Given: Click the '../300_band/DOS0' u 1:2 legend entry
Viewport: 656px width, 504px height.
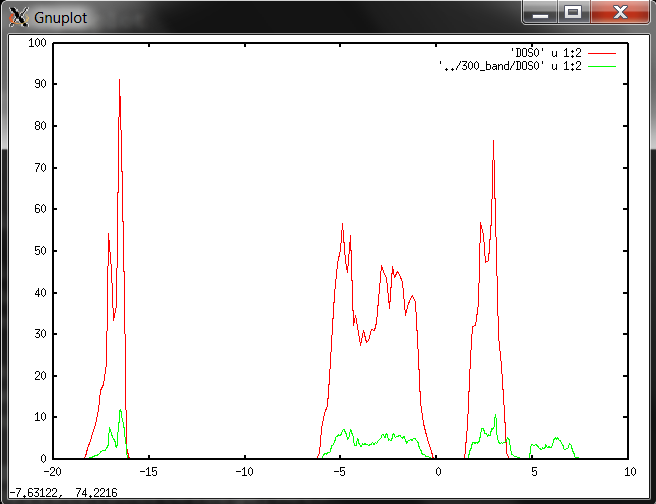Looking at the screenshot, I should point(510,66).
